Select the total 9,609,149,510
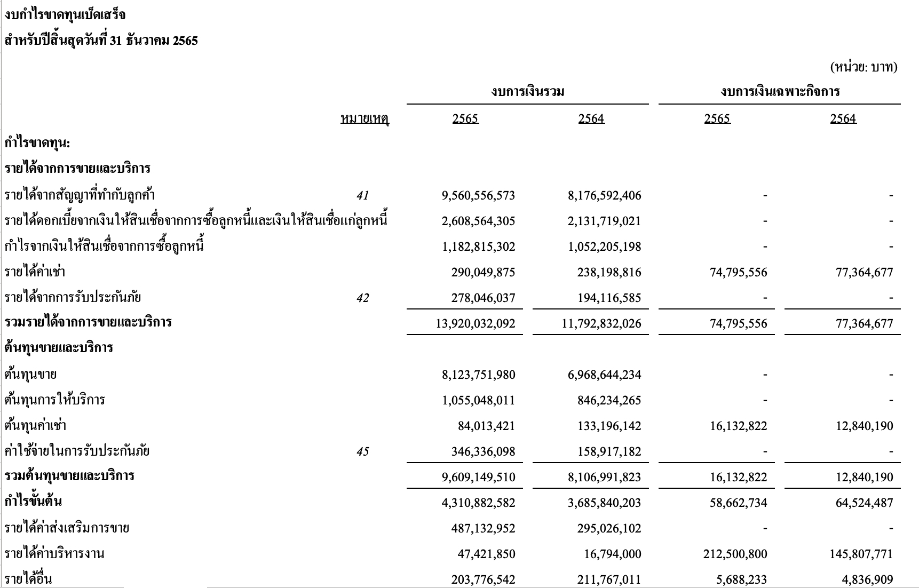 479,478
